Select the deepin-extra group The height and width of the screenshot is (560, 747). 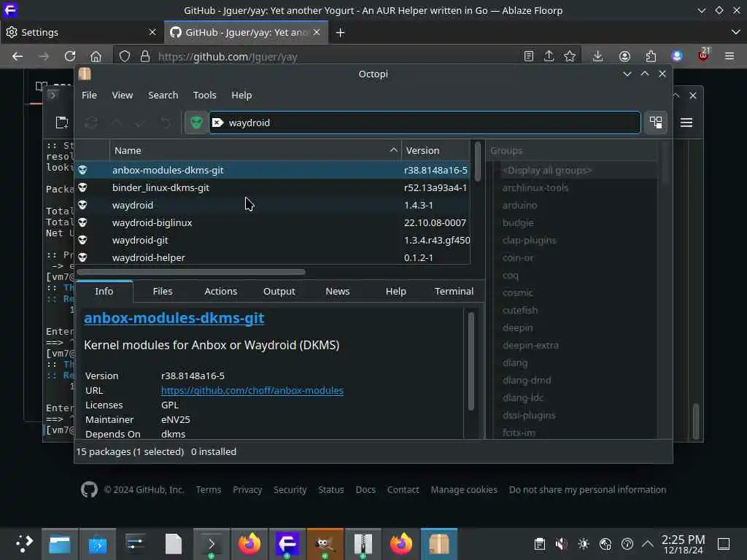[x=530, y=345]
